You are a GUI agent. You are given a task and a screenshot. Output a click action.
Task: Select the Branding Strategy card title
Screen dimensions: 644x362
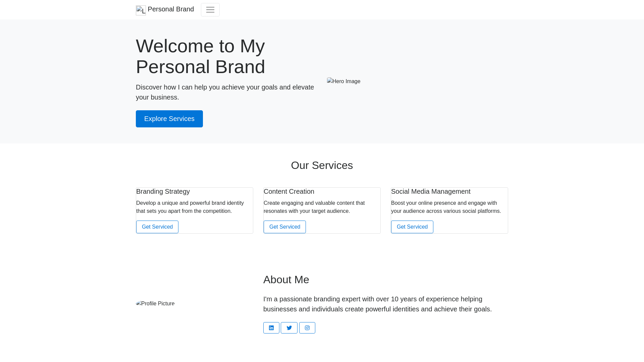click(x=163, y=191)
